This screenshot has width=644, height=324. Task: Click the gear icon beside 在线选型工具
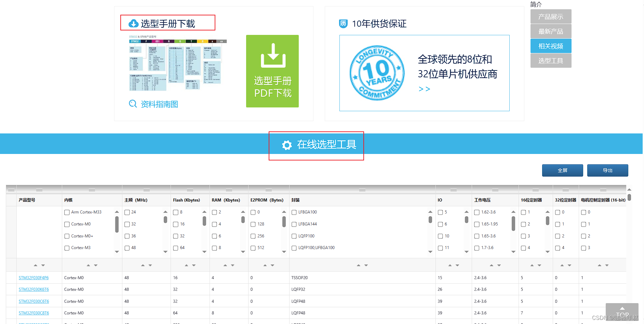pos(287,145)
